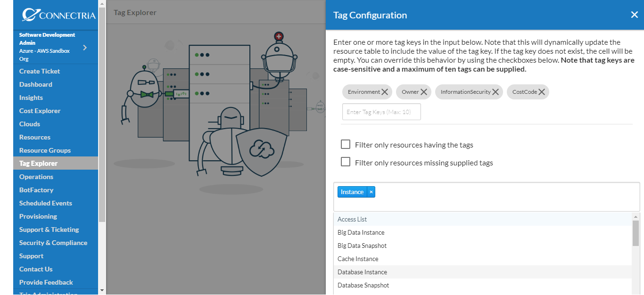Remove the CostCode tag key

click(542, 92)
